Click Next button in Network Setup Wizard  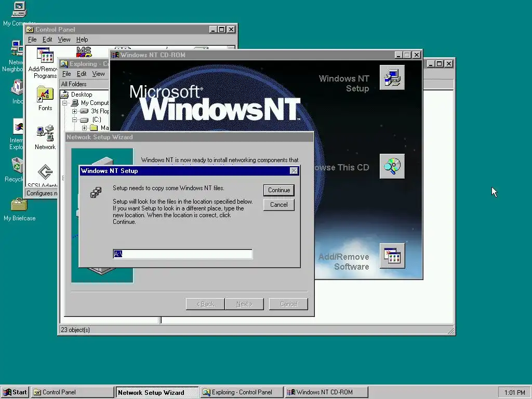[x=244, y=304]
